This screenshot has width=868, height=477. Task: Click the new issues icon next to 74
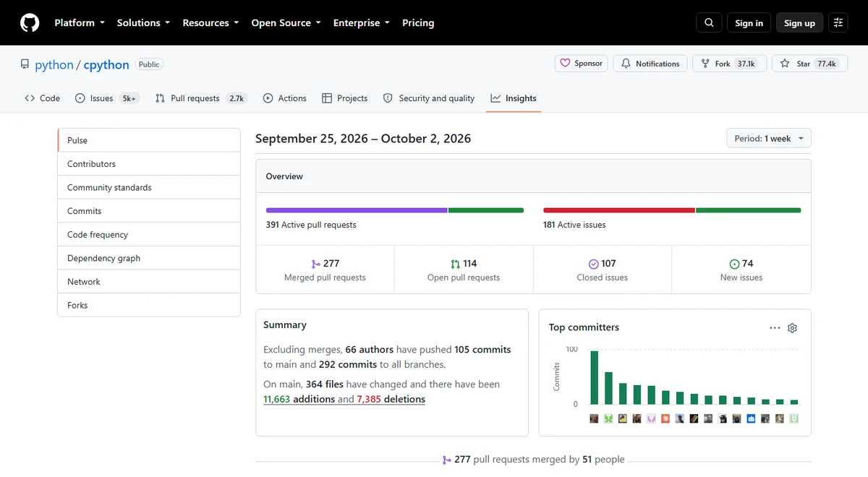[x=734, y=264]
